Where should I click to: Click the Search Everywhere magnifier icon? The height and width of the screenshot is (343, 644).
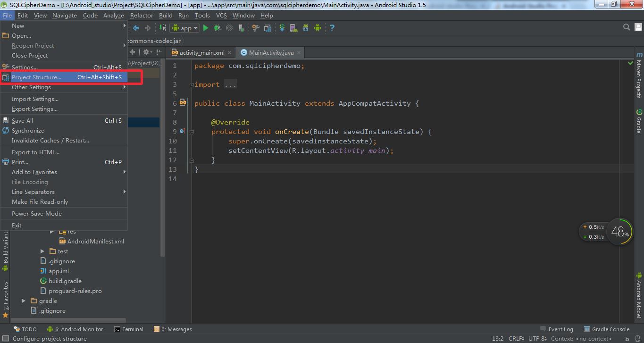tap(627, 27)
